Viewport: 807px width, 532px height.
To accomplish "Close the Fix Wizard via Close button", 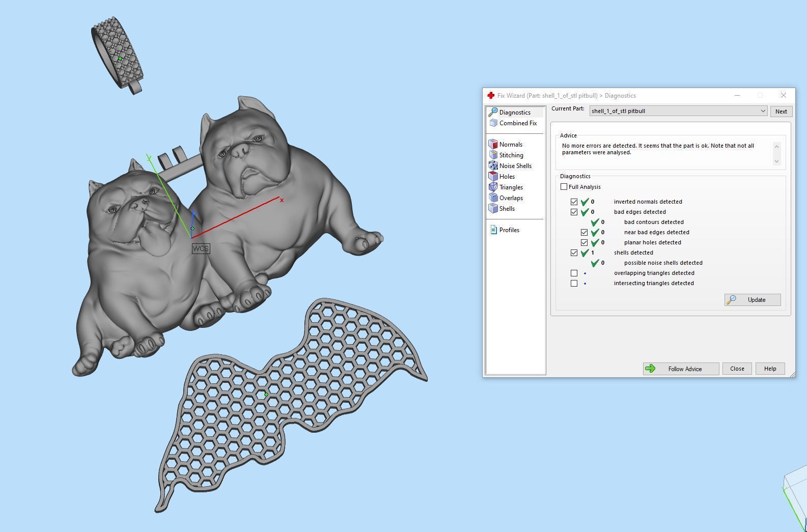I will coord(737,369).
